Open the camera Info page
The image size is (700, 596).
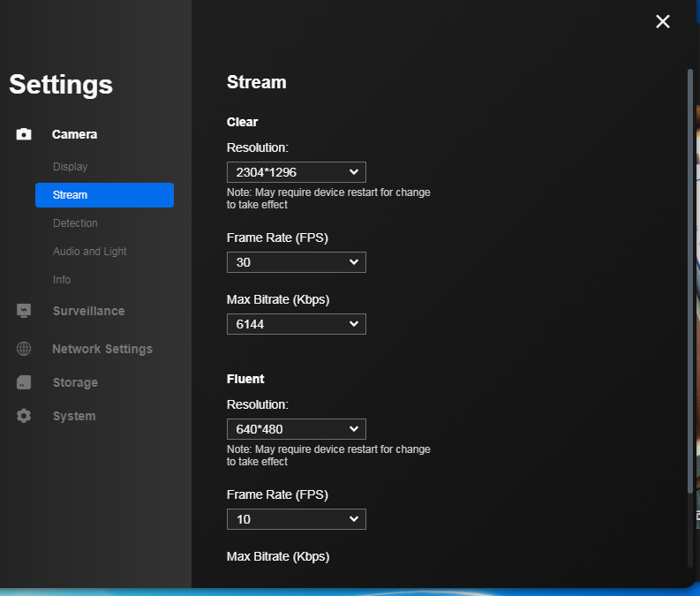(62, 280)
